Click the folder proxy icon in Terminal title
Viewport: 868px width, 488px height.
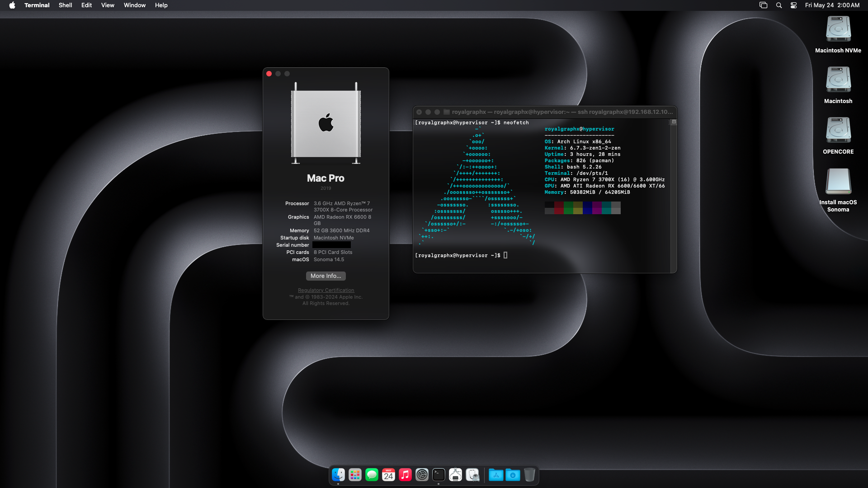click(447, 112)
